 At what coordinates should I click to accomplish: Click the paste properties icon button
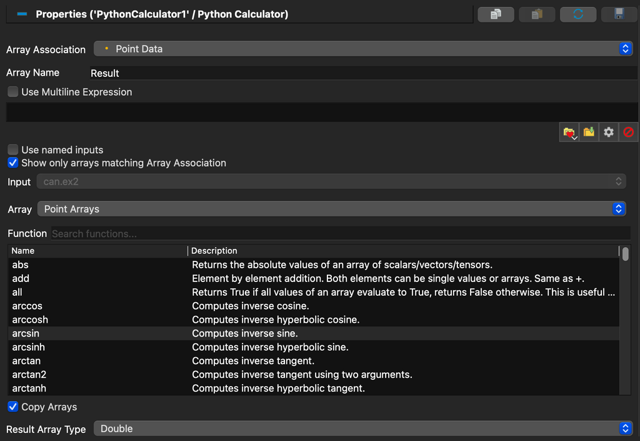(537, 14)
